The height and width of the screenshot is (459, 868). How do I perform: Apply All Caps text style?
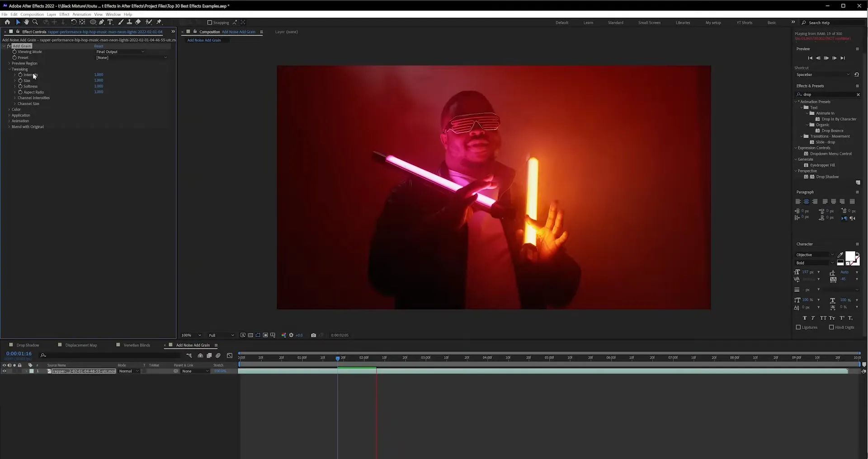tap(823, 318)
